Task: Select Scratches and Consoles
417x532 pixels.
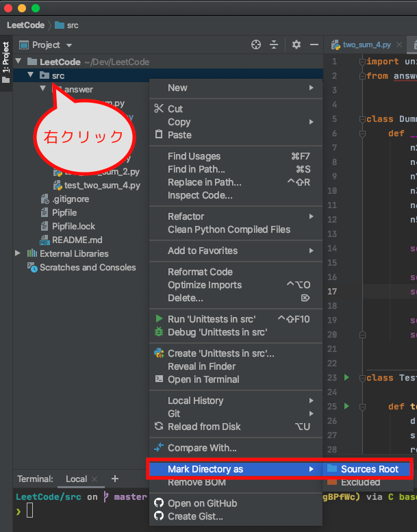Action: 88,267
